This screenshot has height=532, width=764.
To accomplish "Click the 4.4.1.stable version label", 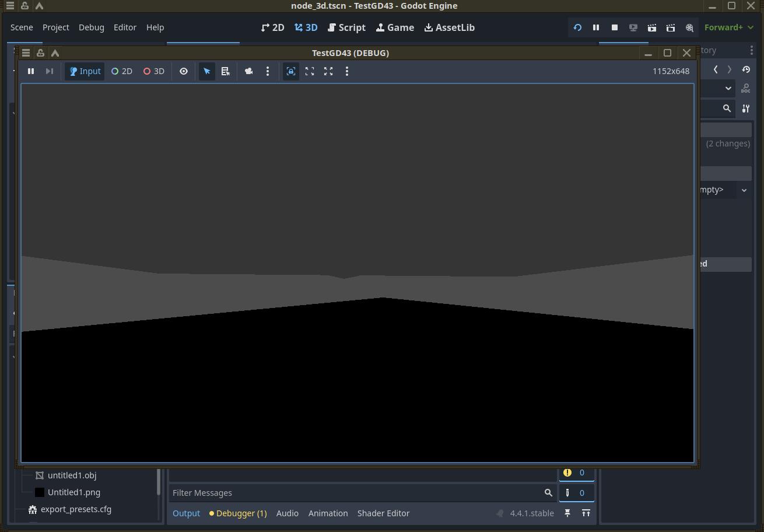I will 532,513.
